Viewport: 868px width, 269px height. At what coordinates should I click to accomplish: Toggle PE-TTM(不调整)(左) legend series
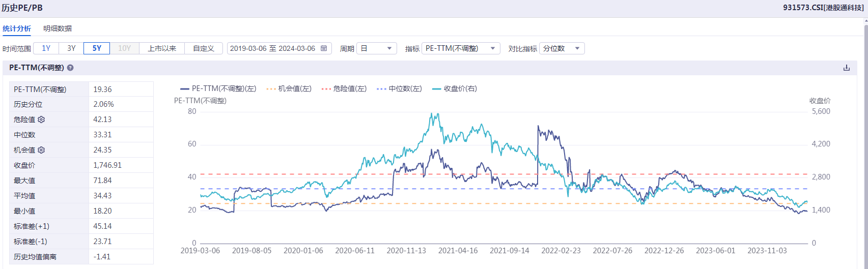click(218, 88)
